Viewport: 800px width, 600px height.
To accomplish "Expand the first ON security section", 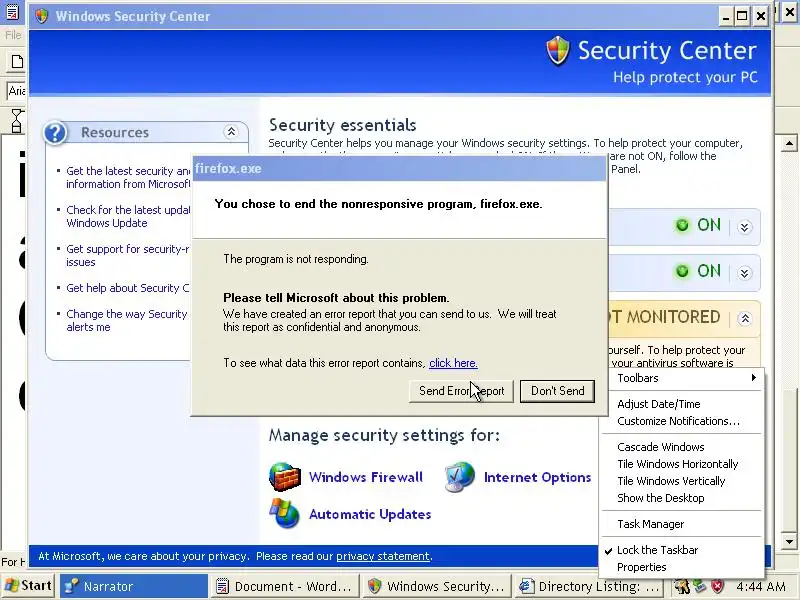I will (x=744, y=227).
